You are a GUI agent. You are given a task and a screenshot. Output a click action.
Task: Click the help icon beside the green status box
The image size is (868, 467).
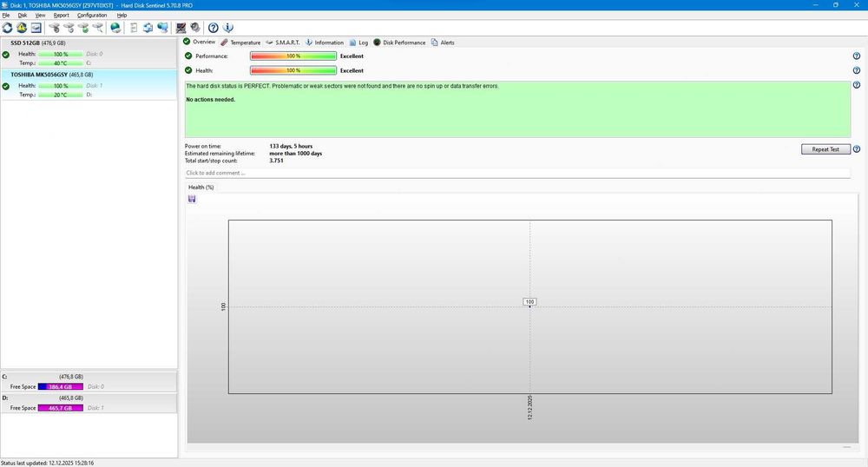[x=857, y=85]
